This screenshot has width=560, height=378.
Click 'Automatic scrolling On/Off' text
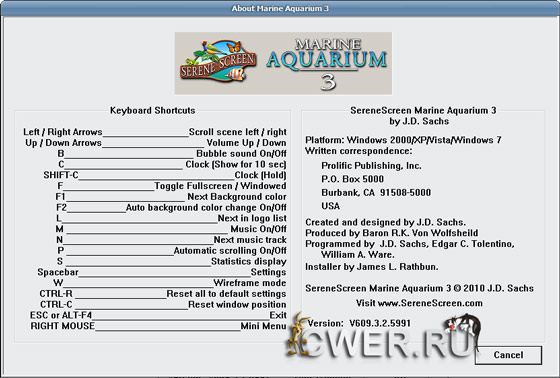click(x=230, y=250)
